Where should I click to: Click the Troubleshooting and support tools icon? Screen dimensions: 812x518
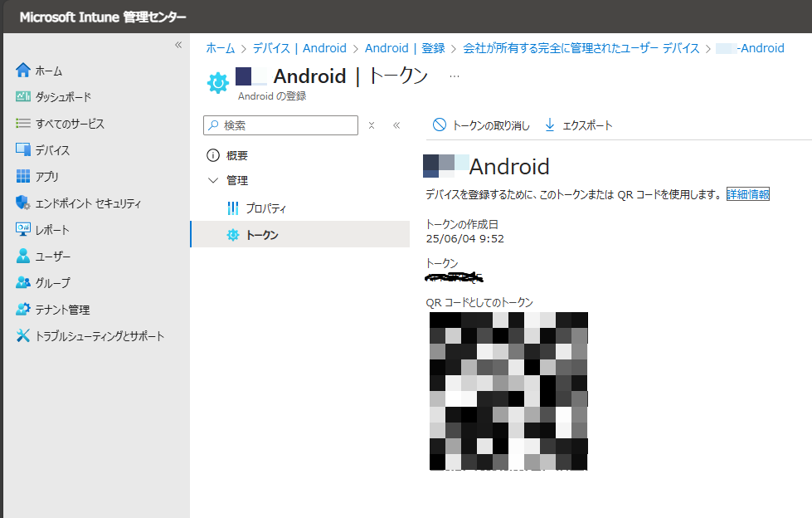click(x=22, y=335)
